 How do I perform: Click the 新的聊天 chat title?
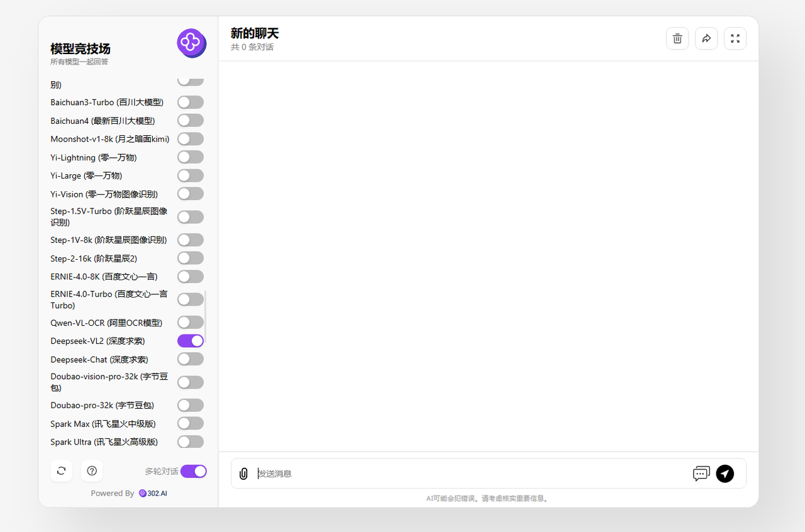coord(255,33)
